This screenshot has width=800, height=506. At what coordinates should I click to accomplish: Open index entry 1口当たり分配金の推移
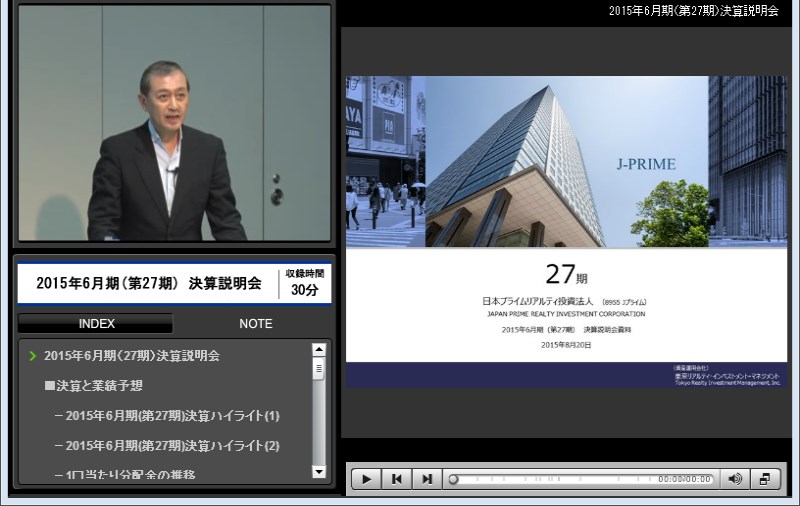coord(125,474)
